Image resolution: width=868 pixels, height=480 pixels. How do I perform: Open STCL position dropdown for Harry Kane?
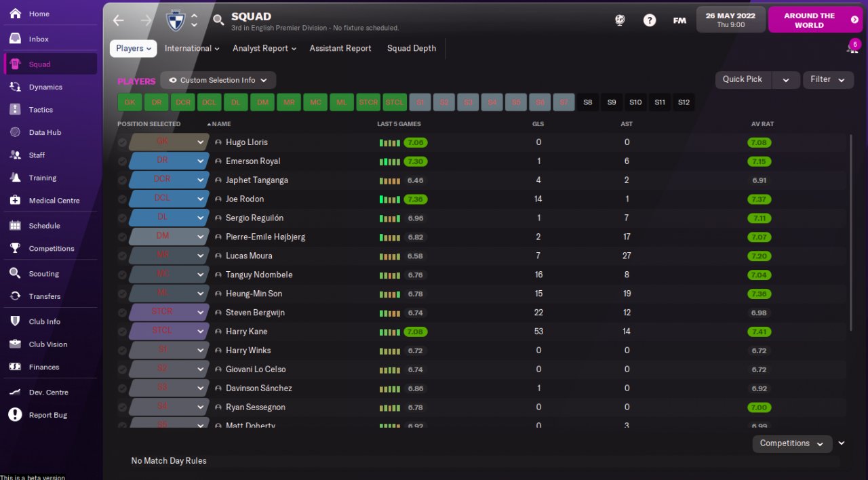168,332
